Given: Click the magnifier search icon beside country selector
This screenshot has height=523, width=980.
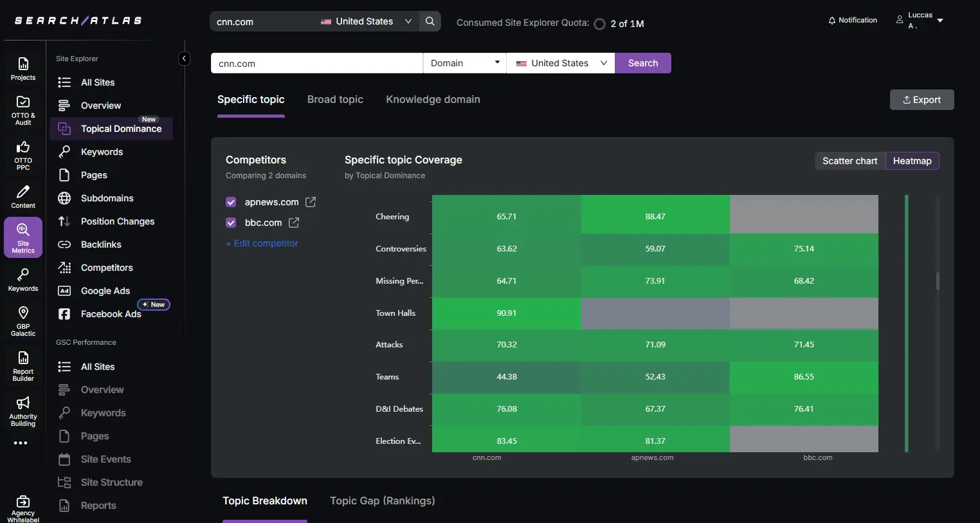Looking at the screenshot, I should tap(430, 21).
